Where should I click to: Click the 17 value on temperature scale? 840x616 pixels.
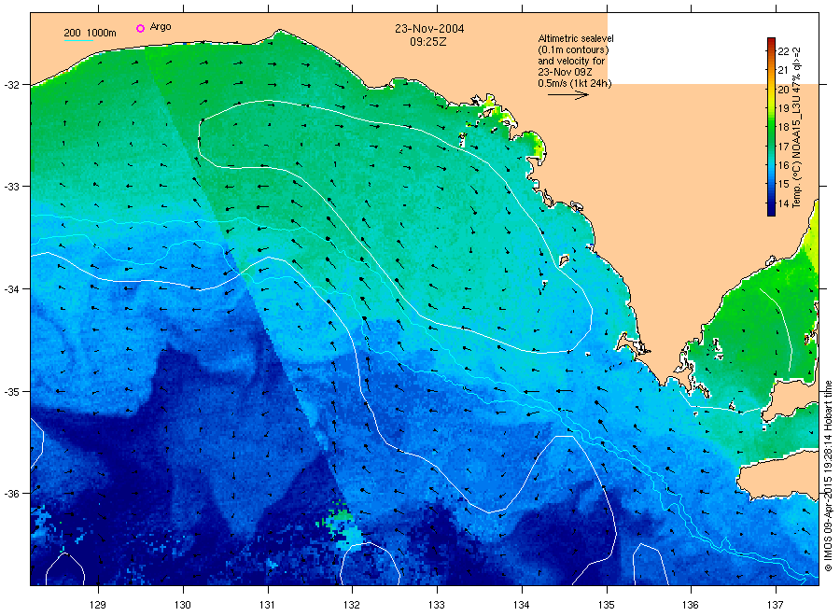tap(783, 147)
